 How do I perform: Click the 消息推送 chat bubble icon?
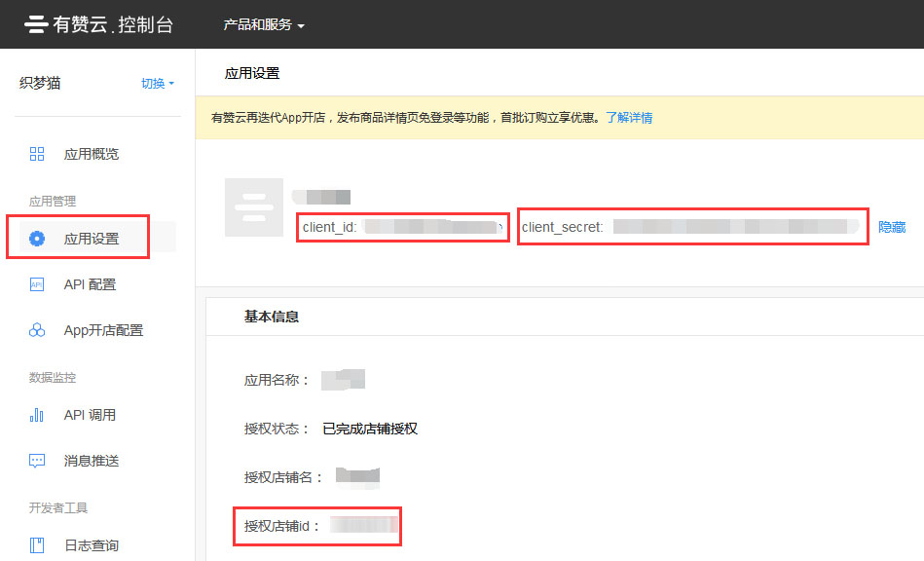pyautogui.click(x=37, y=461)
